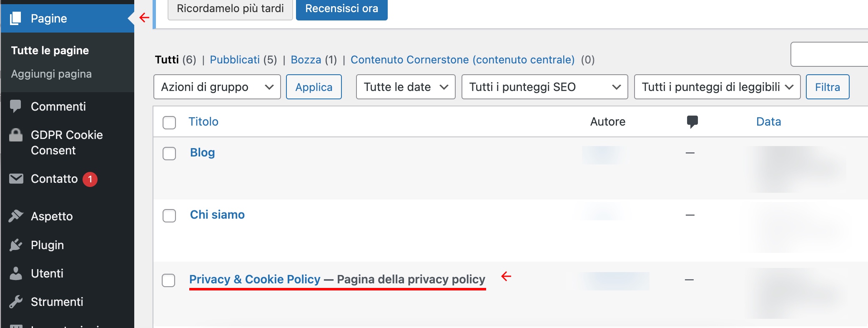Click the Utenti user icon
Image resolution: width=868 pixels, height=328 pixels.
(16, 273)
